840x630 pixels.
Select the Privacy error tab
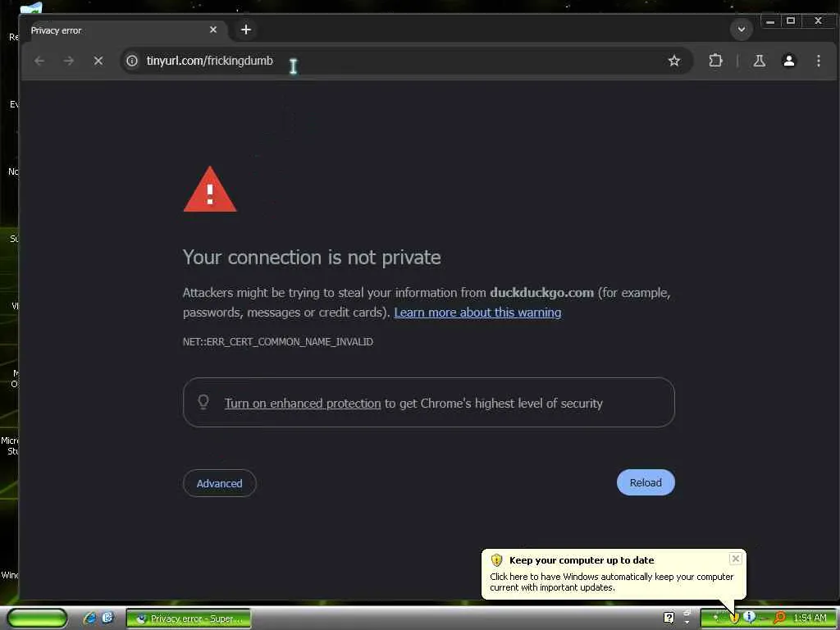[125, 30]
